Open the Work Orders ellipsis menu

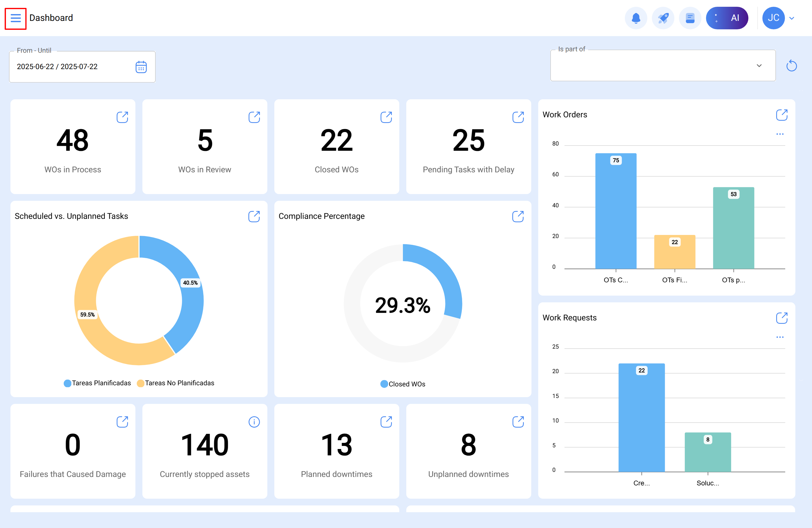tap(780, 134)
